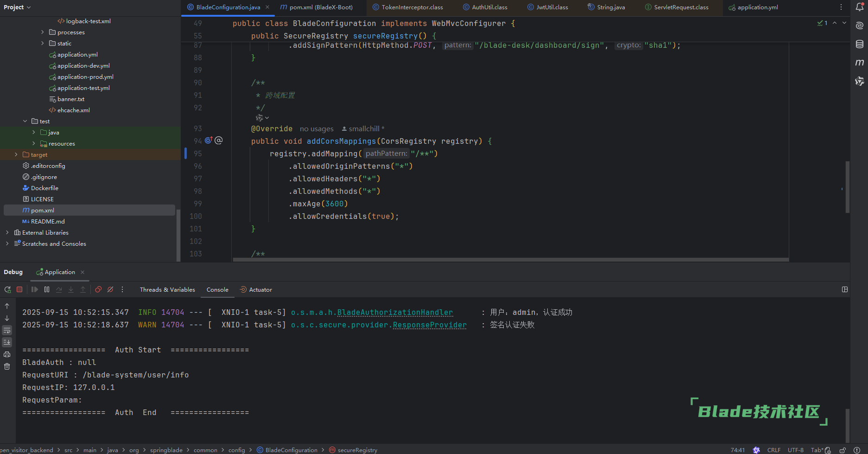Collapse the test folder
Screen dimensions: 868x454
tap(25, 121)
